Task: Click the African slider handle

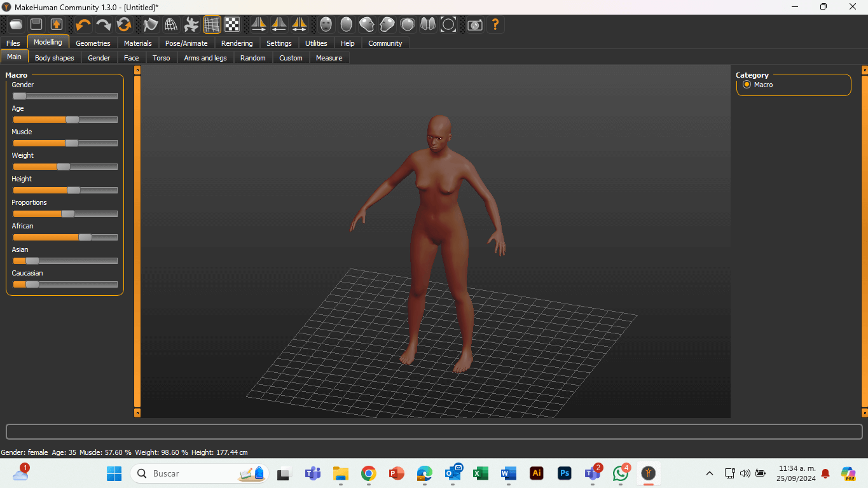Action: coord(85,237)
